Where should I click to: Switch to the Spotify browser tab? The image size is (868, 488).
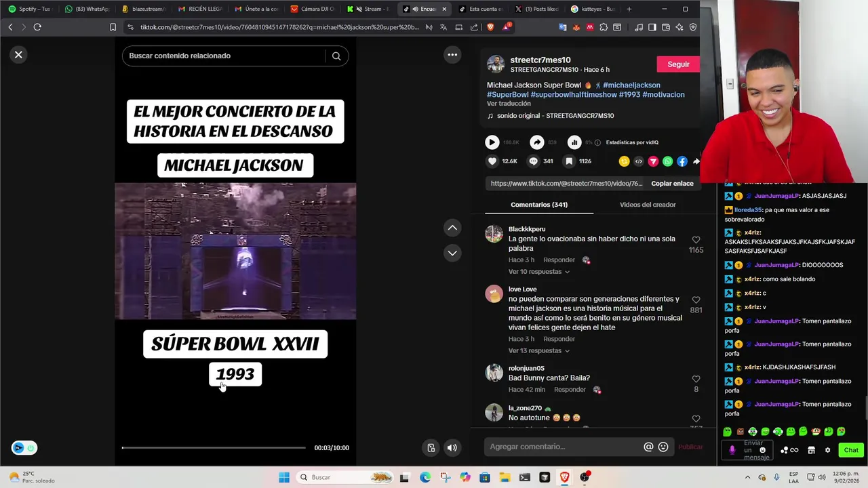click(29, 9)
